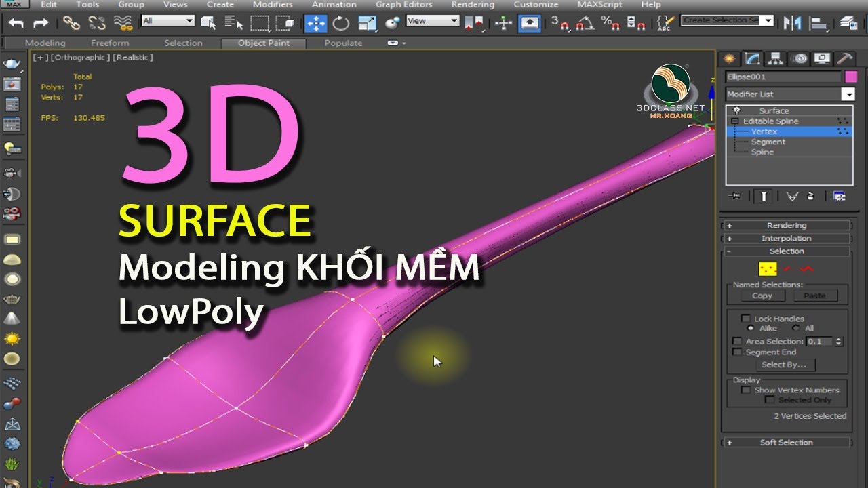Toggle the Angle Snap button
The height and width of the screenshot is (488, 868).
[585, 23]
